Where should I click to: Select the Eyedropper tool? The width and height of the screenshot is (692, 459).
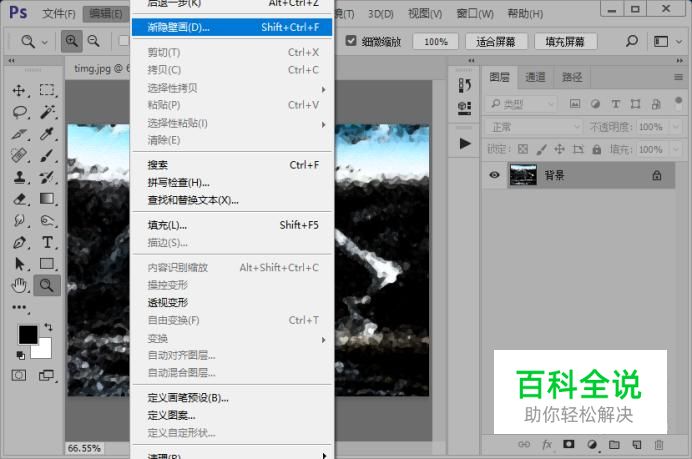pos(47,134)
